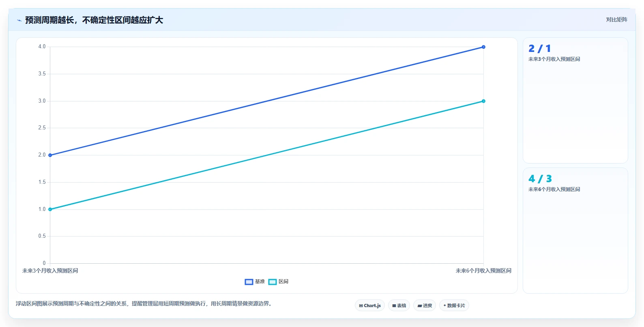Select the 表格 tag button
The image size is (644, 327).
399,305
